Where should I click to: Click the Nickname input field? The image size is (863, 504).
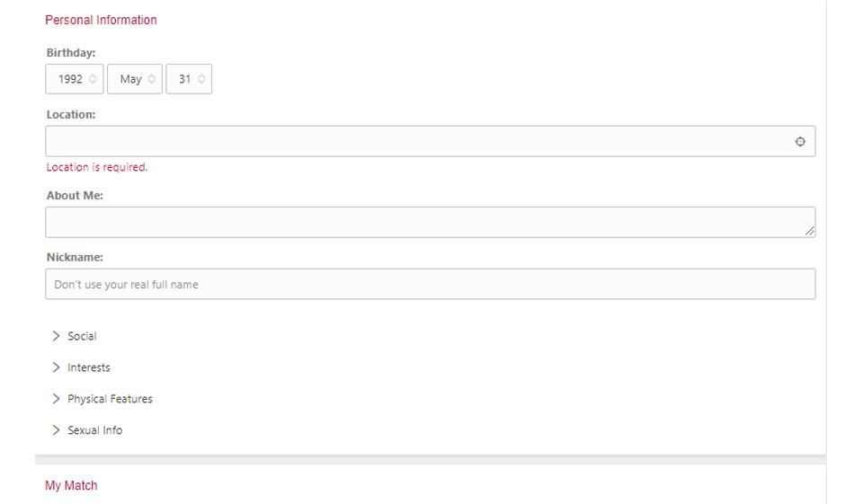[430, 284]
